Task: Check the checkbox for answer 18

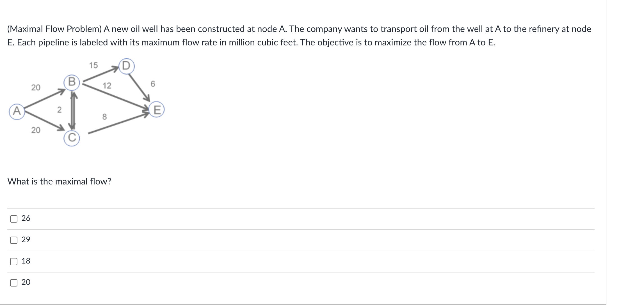Action: (13, 261)
